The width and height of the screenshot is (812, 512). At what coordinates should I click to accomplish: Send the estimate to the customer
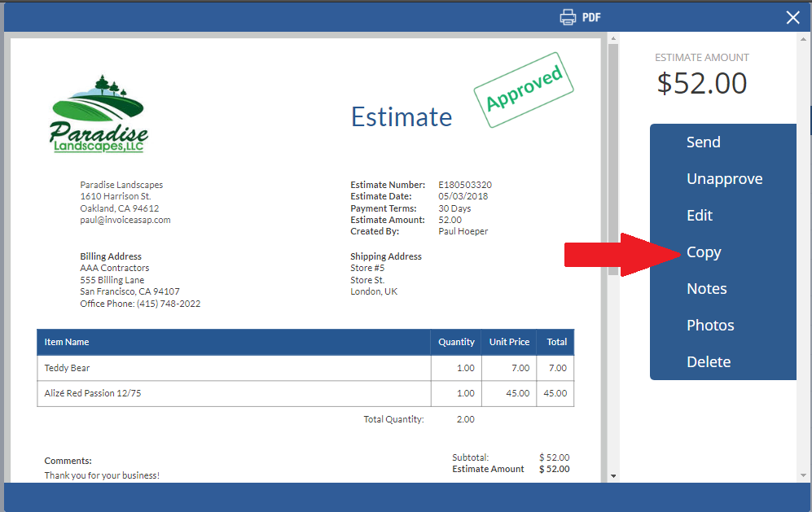click(x=703, y=142)
